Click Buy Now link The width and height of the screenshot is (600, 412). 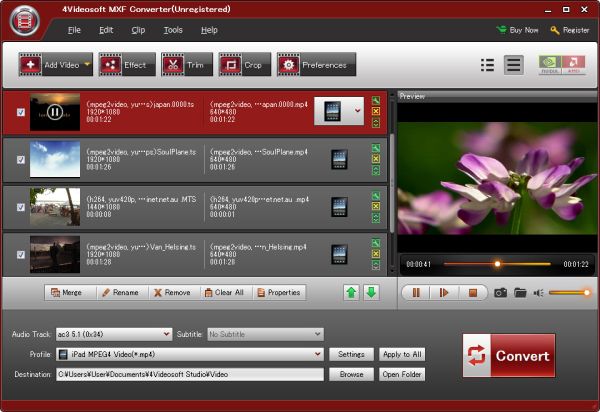point(517,30)
